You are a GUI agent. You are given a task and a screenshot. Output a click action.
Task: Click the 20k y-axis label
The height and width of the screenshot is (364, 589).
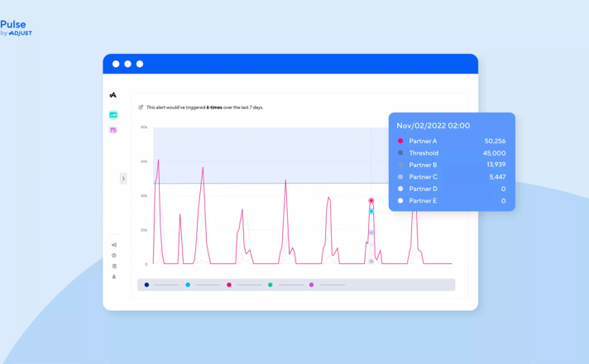[x=144, y=230]
